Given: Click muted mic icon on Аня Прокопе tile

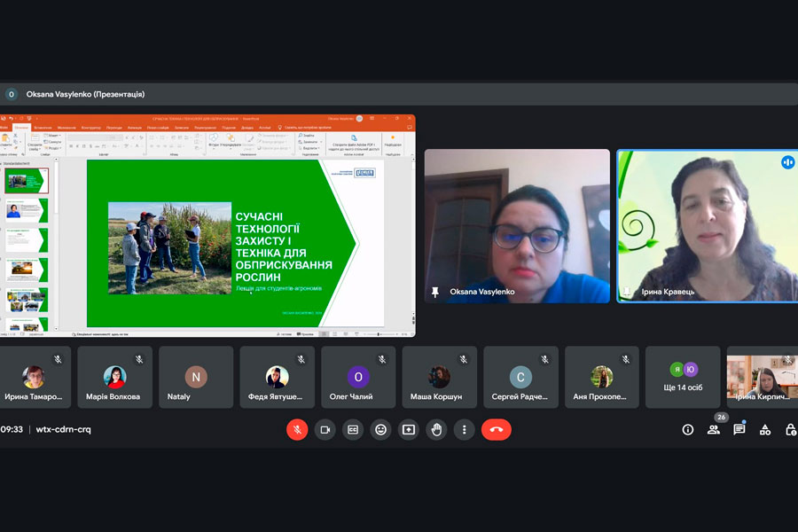Looking at the screenshot, I should [x=626, y=359].
